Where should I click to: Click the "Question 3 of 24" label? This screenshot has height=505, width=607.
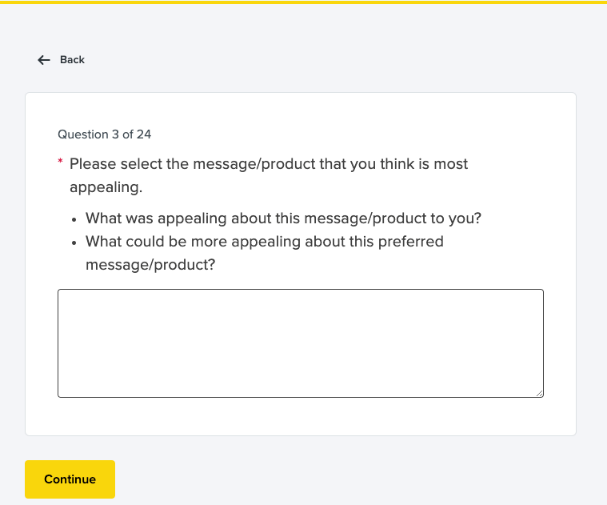(104, 133)
